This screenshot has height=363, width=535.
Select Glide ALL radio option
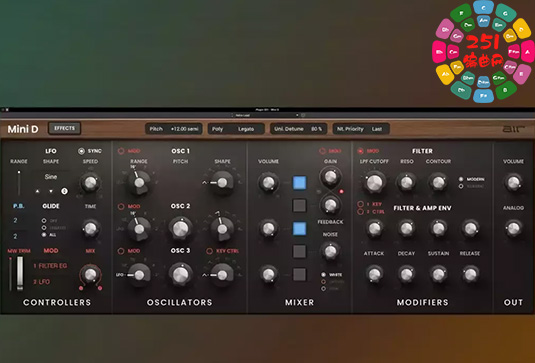(44, 235)
